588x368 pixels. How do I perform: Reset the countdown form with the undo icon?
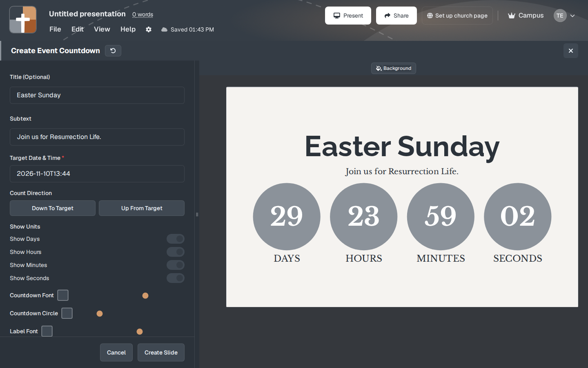click(x=113, y=51)
